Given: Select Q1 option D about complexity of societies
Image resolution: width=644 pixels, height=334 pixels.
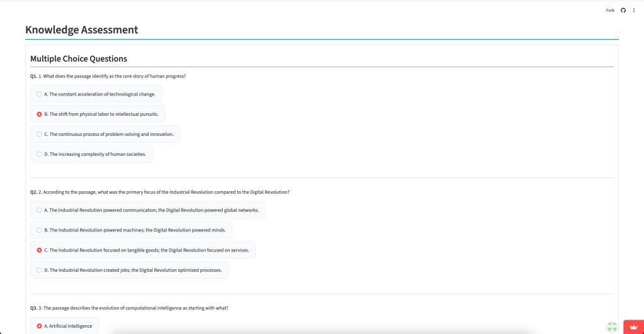Looking at the screenshot, I should tap(39, 154).
